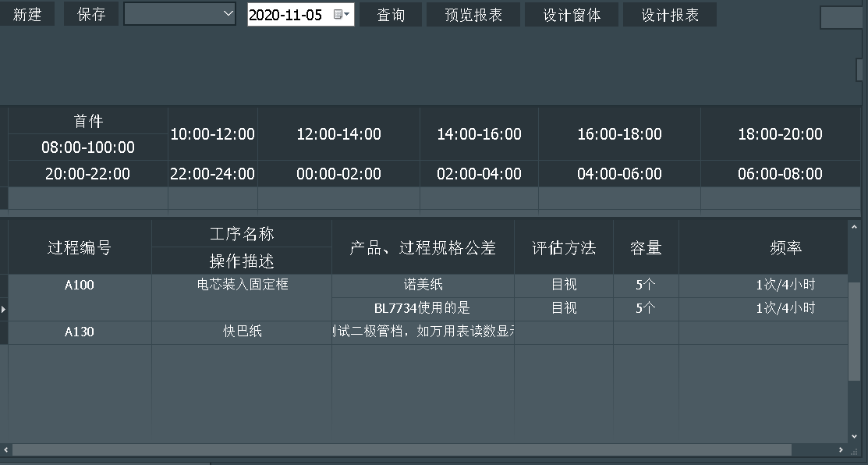Select the 诺美纸 specification cell in row A100

[422, 286]
